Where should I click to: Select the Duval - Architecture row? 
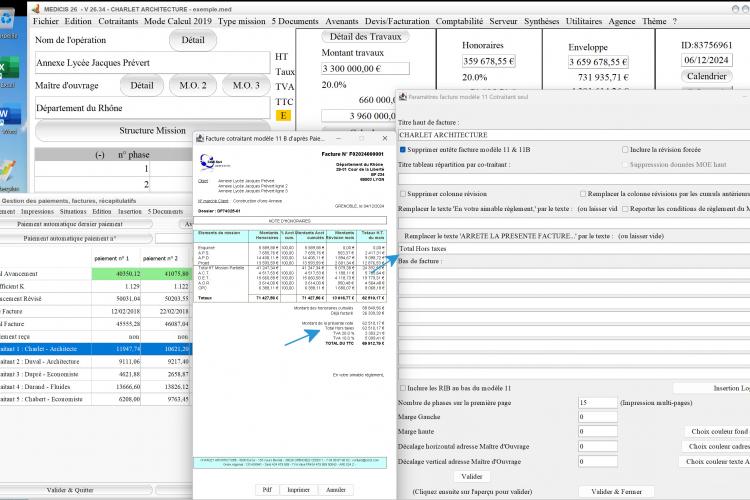click(96, 362)
